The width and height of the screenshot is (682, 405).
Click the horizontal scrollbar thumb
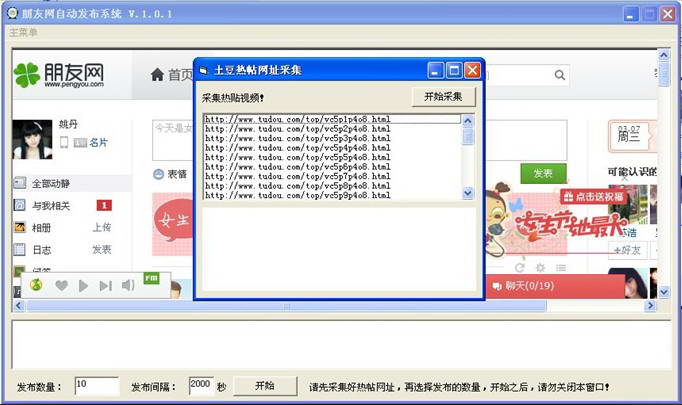click(x=286, y=306)
